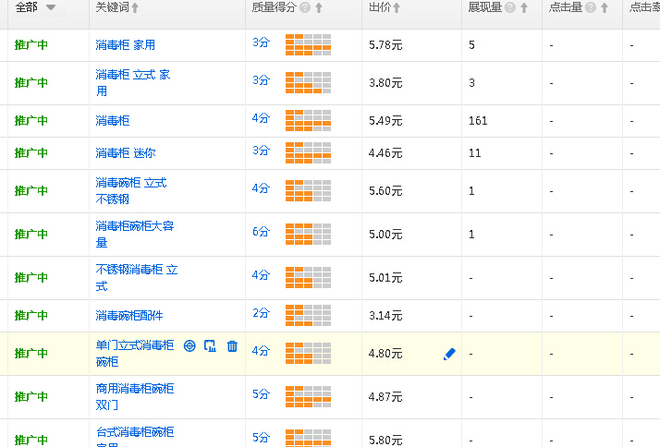Click the 2分 quality score for 消毒碗柜配件
Viewport: 660px width, 447px height.
[261, 314]
